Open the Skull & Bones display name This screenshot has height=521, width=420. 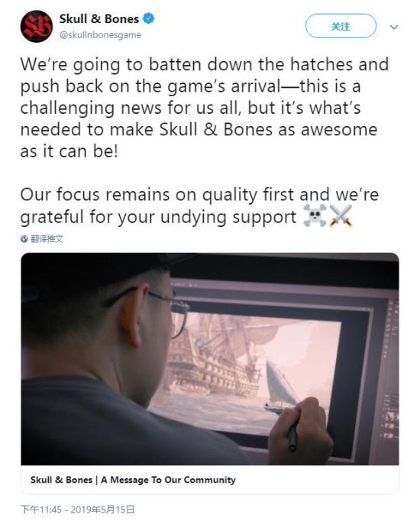coord(99,18)
